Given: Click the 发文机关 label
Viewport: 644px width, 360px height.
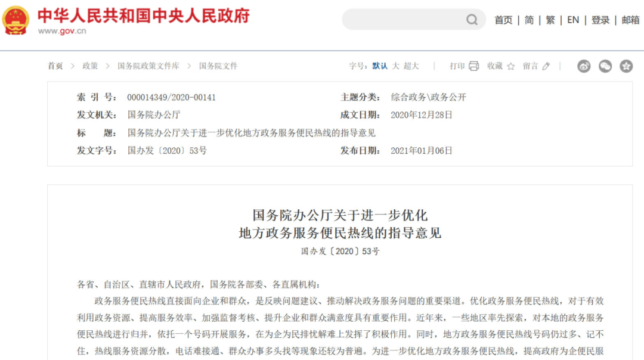Looking at the screenshot, I should click(97, 115).
